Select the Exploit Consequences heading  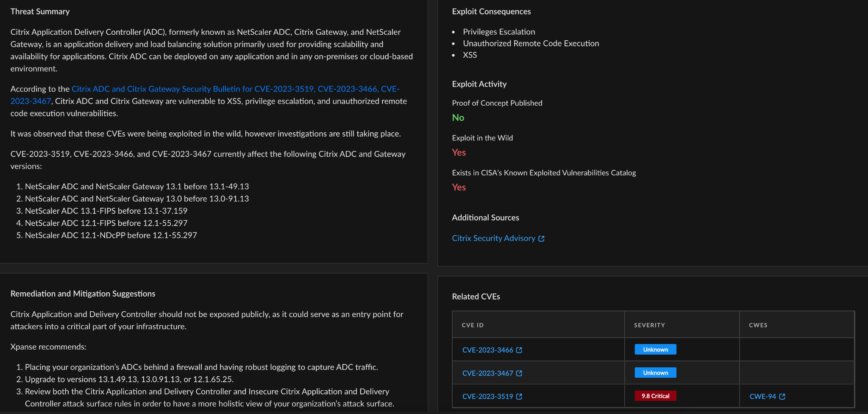[491, 12]
